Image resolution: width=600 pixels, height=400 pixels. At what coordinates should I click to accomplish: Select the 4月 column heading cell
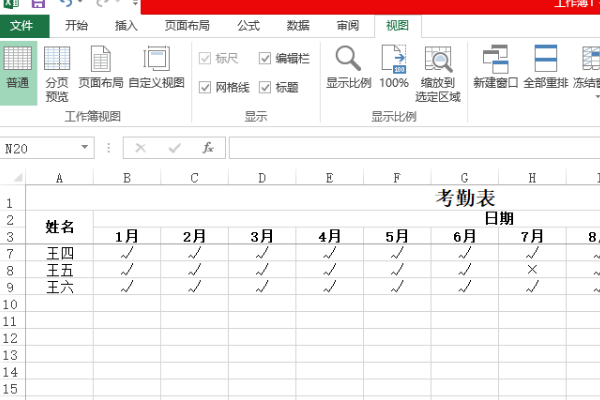click(x=329, y=236)
